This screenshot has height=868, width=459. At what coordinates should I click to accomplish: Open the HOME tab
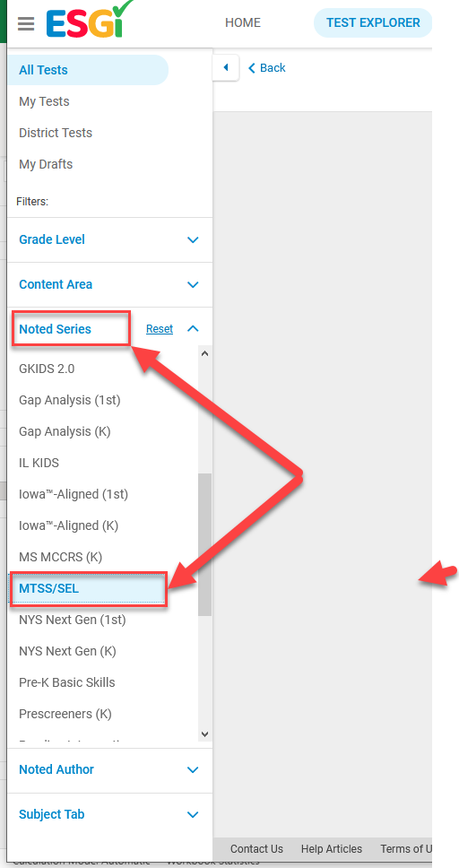pyautogui.click(x=243, y=22)
